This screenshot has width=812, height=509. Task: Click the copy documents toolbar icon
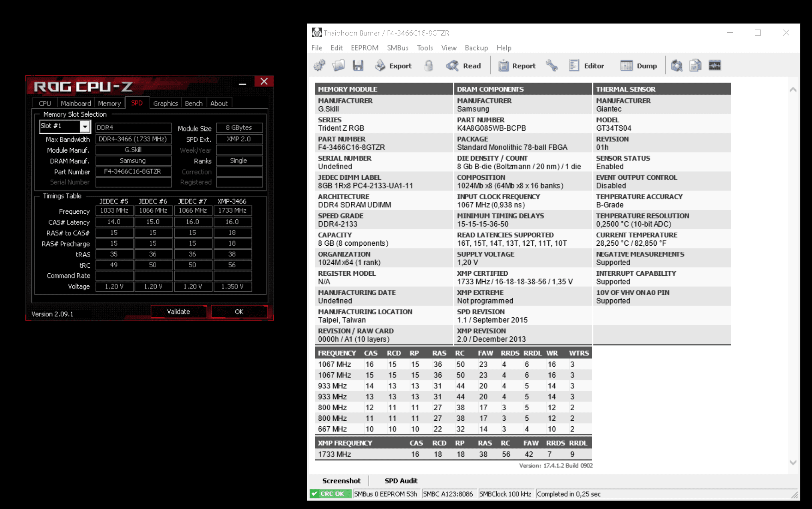tap(695, 66)
